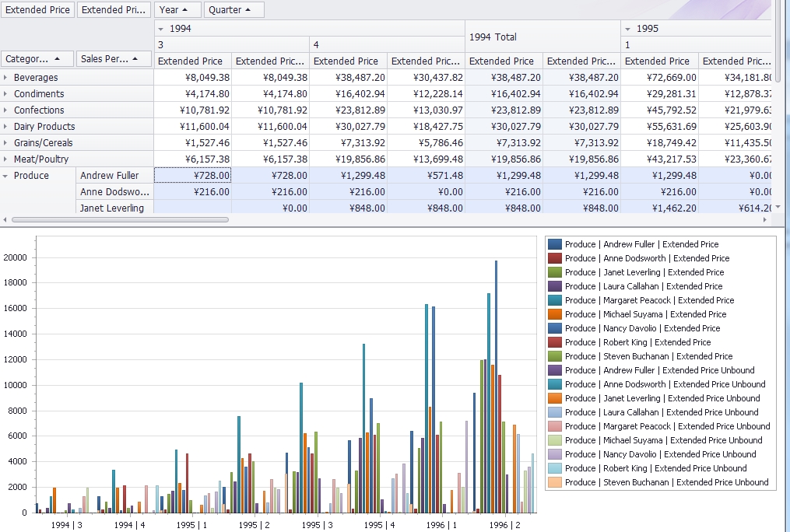Screen dimensions: 790x532
Task: Click the right arrow of horizontal scrollbar
Action: pyautogui.click(x=765, y=219)
